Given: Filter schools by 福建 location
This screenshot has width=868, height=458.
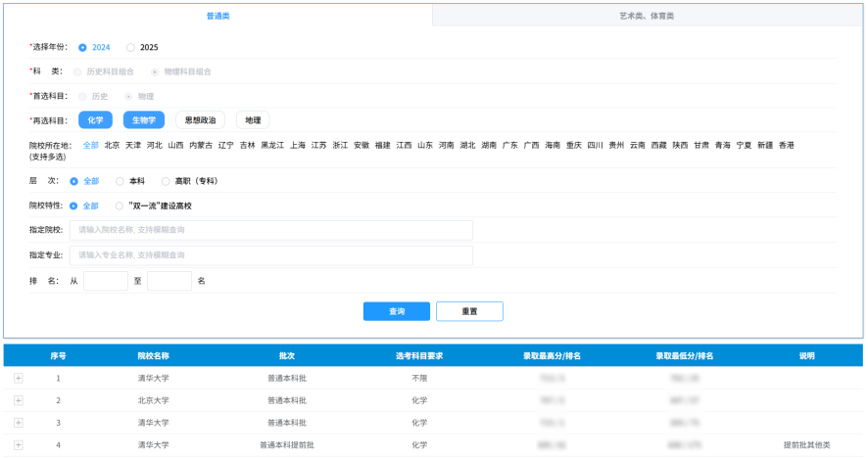Looking at the screenshot, I should tap(382, 145).
